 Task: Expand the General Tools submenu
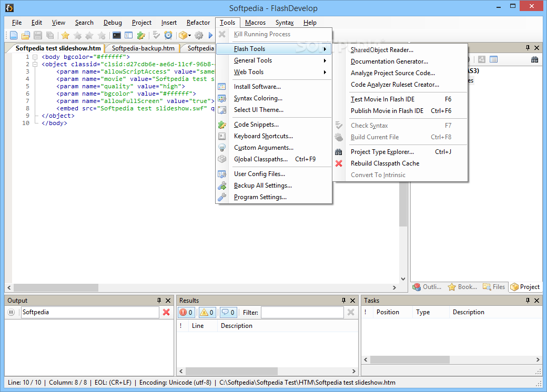(x=274, y=60)
